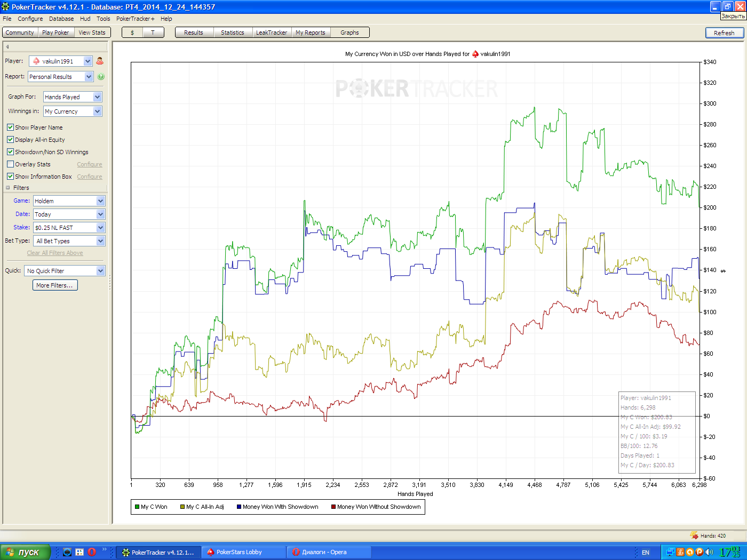Viewport: 747px width, 560px height.
Task: Click the Java tray icon
Action: [x=680, y=552]
